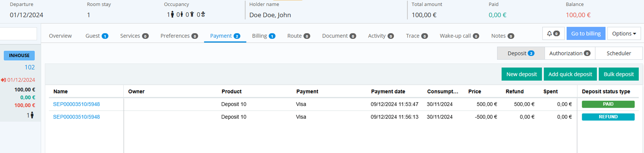Click Add quick deposit button

(570, 74)
